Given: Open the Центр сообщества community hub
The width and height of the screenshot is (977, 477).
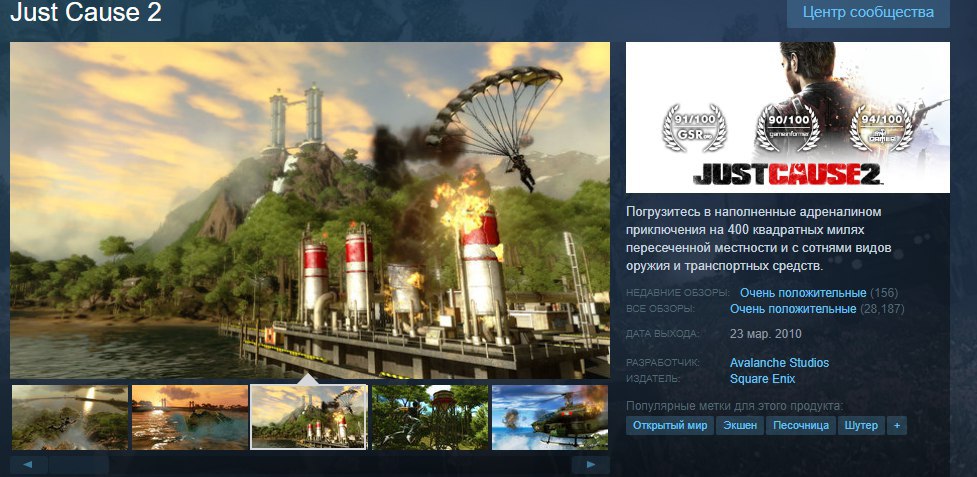Looking at the screenshot, I should 868,12.
